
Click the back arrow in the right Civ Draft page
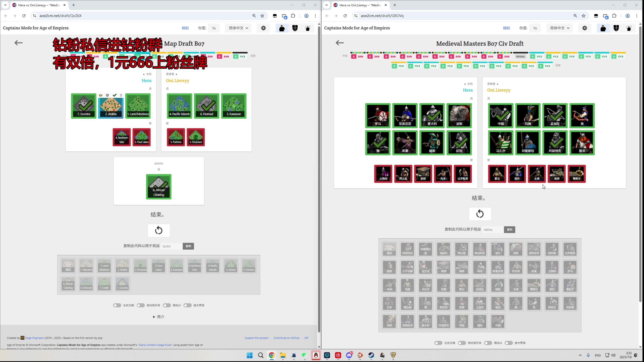click(x=340, y=43)
